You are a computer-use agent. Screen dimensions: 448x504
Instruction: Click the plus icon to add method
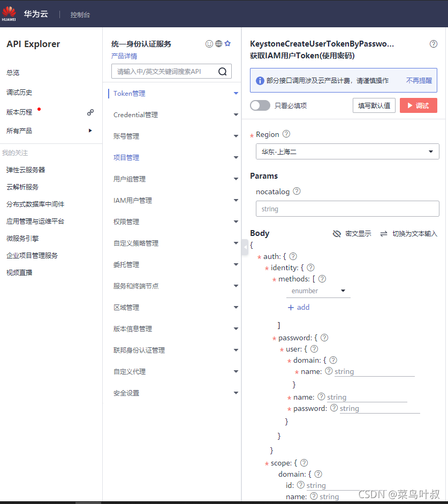click(291, 308)
